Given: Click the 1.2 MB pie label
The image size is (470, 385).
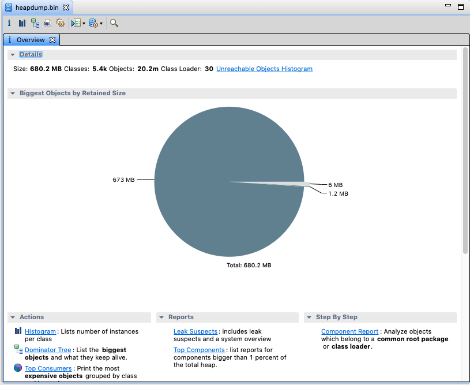Looking at the screenshot, I should [338, 194].
